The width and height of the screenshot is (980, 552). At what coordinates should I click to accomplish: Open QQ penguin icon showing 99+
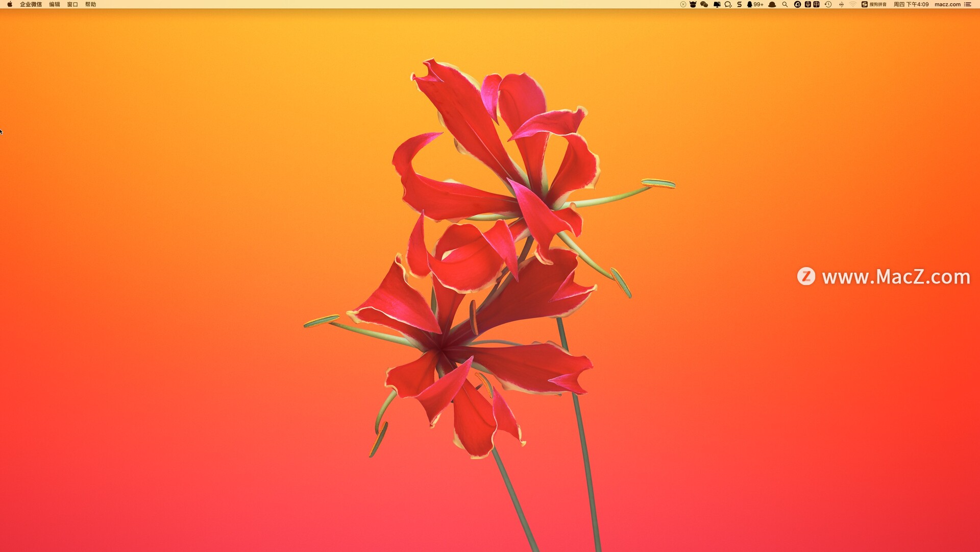[x=755, y=4]
